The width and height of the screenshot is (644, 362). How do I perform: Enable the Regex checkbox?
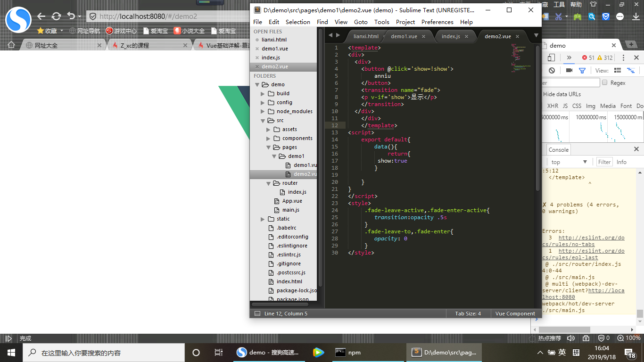(605, 82)
